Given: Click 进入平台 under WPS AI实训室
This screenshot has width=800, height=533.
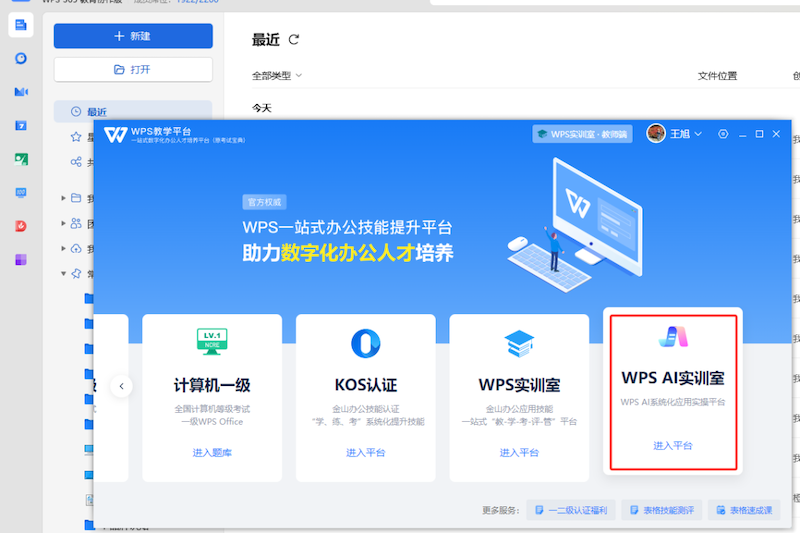Looking at the screenshot, I should (x=673, y=445).
